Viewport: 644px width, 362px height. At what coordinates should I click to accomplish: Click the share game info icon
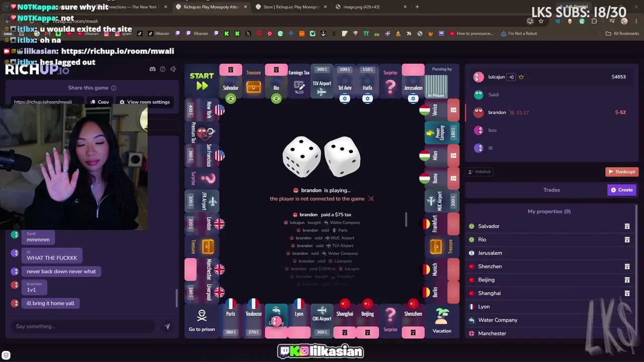coord(114,88)
